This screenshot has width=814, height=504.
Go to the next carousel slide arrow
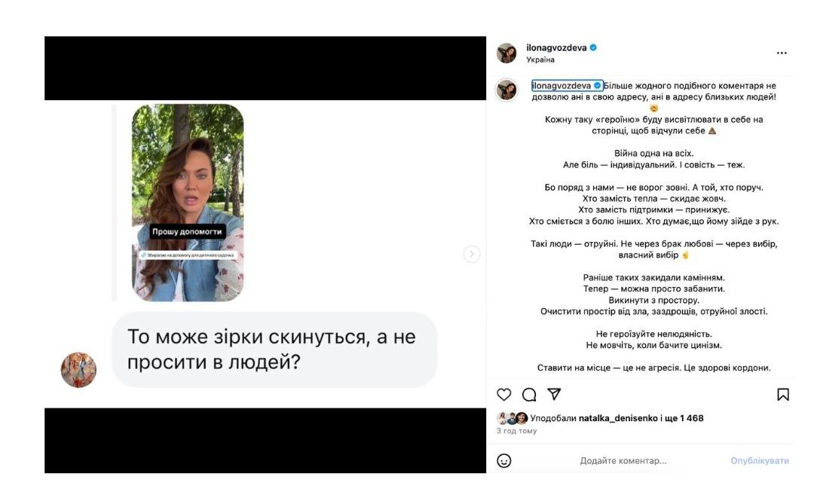coord(471,254)
